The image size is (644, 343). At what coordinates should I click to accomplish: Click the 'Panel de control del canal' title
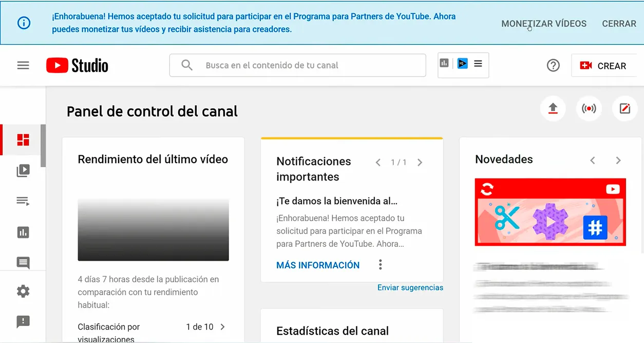coord(152,112)
